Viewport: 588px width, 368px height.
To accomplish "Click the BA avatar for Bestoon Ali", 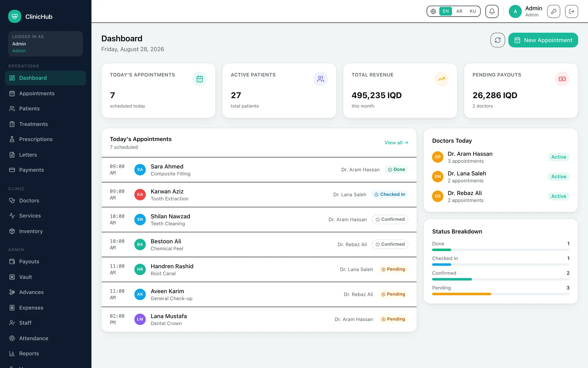I will [140, 244].
